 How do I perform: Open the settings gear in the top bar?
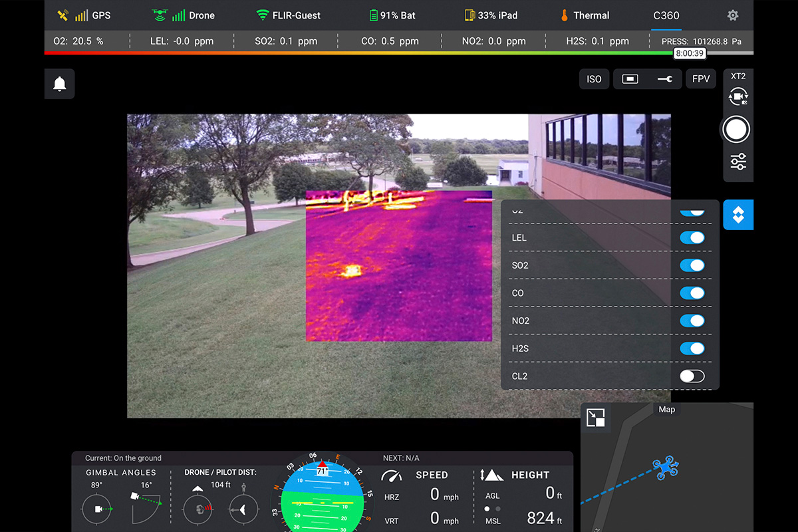[x=733, y=15]
